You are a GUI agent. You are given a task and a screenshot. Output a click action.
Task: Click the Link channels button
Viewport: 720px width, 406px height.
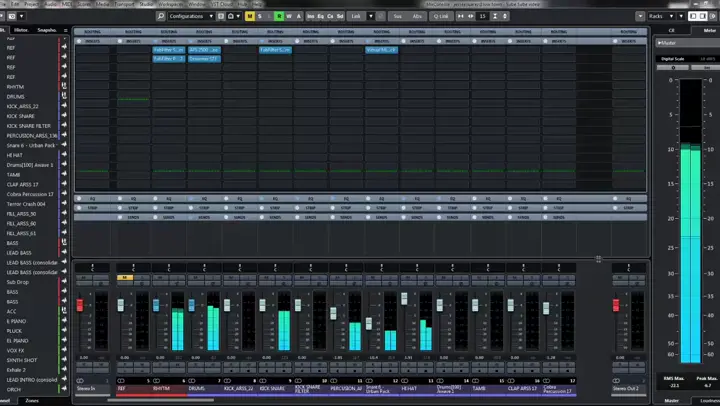[356, 16]
